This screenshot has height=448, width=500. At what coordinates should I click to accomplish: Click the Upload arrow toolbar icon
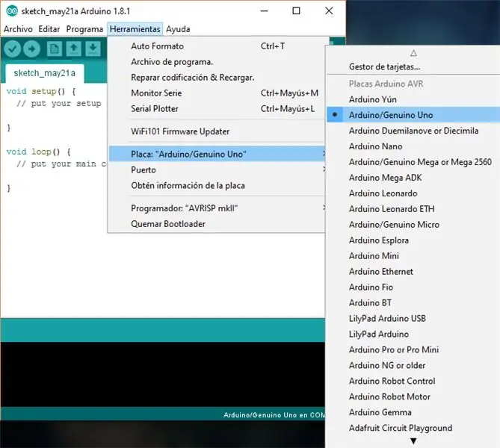pyautogui.click(x=31, y=49)
